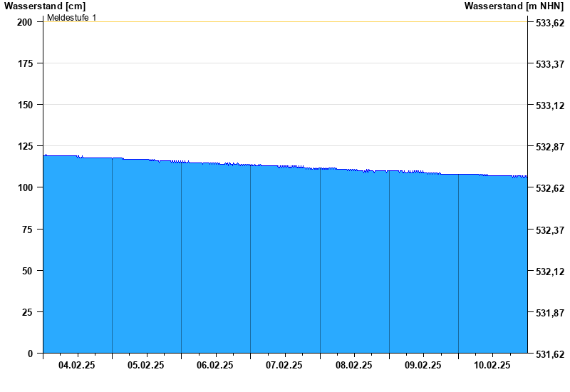Select the 04.02.25 date label
This screenshot has width=570, height=392.
77,365
